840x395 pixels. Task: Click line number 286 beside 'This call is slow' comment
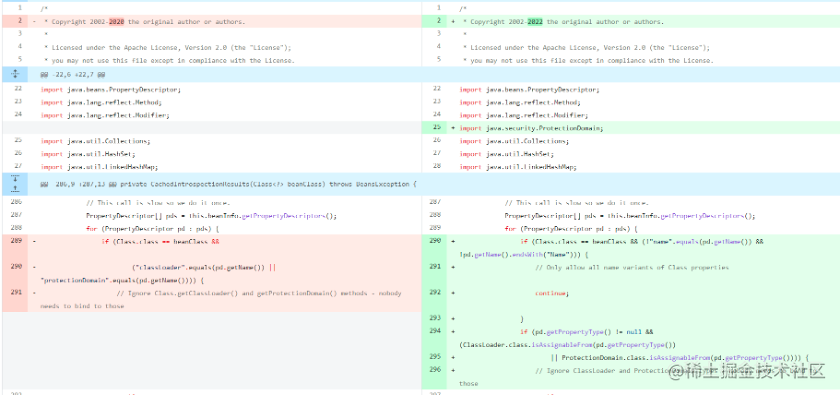click(x=17, y=203)
